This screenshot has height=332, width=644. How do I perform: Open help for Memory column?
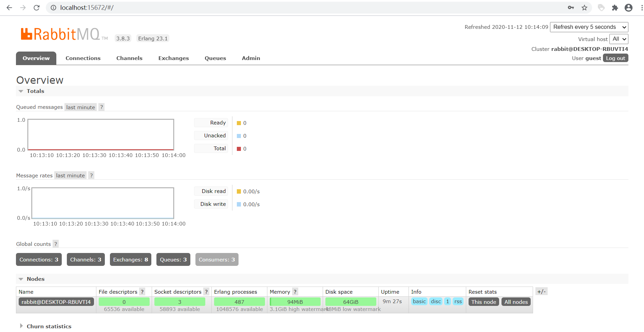click(x=295, y=292)
